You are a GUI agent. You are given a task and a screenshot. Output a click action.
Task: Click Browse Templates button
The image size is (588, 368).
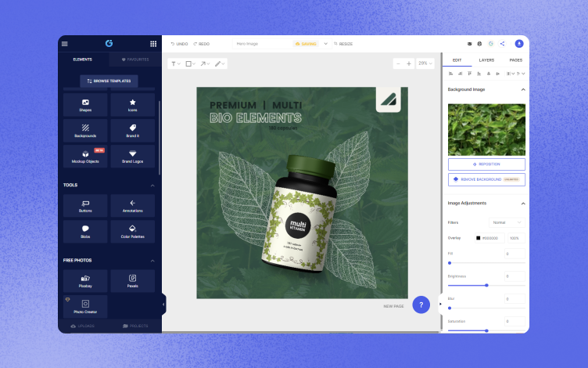pos(109,81)
